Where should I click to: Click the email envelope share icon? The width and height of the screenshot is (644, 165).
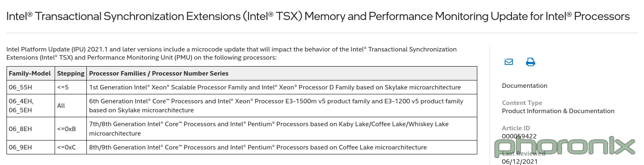509,62
